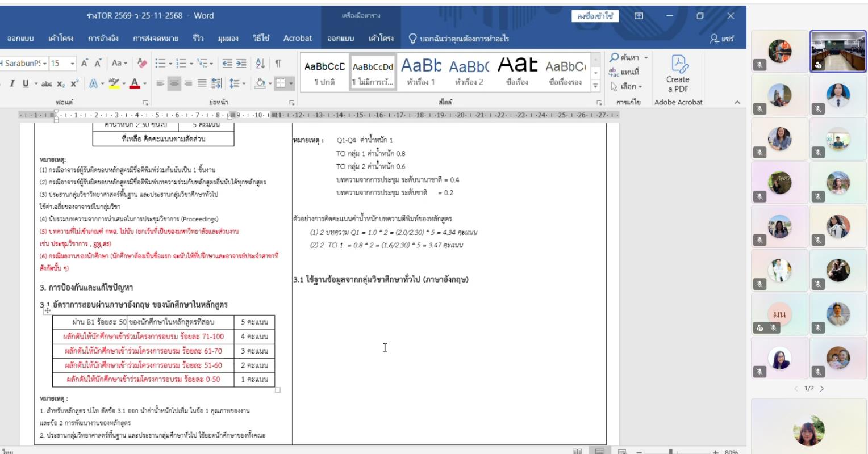Click the Sort A-Z icon
The width and height of the screenshot is (868, 454).
tap(260, 64)
